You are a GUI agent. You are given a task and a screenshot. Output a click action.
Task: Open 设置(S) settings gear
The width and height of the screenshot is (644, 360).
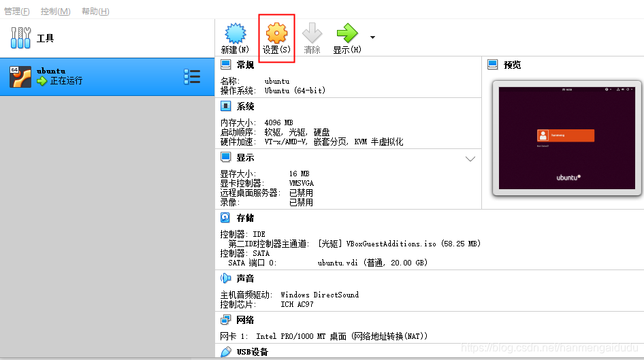pos(276,39)
